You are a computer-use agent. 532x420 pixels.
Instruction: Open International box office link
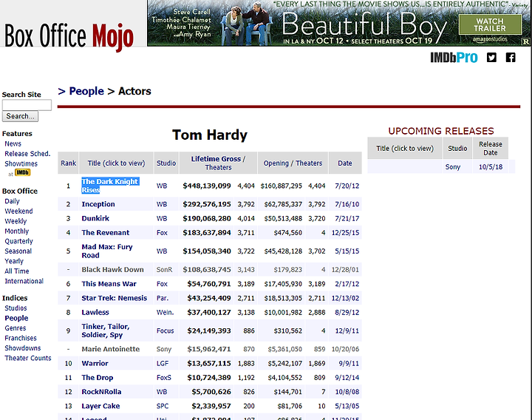24,281
